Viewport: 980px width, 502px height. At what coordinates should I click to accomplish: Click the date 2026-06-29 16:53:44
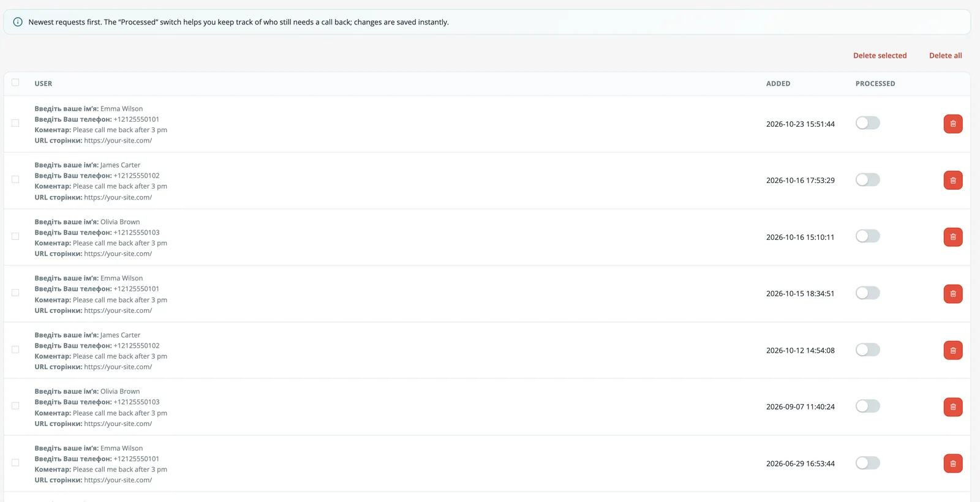tap(800, 464)
